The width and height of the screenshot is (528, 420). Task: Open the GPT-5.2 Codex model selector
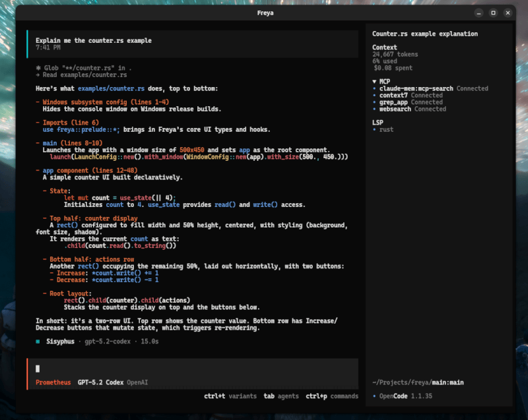click(100, 382)
